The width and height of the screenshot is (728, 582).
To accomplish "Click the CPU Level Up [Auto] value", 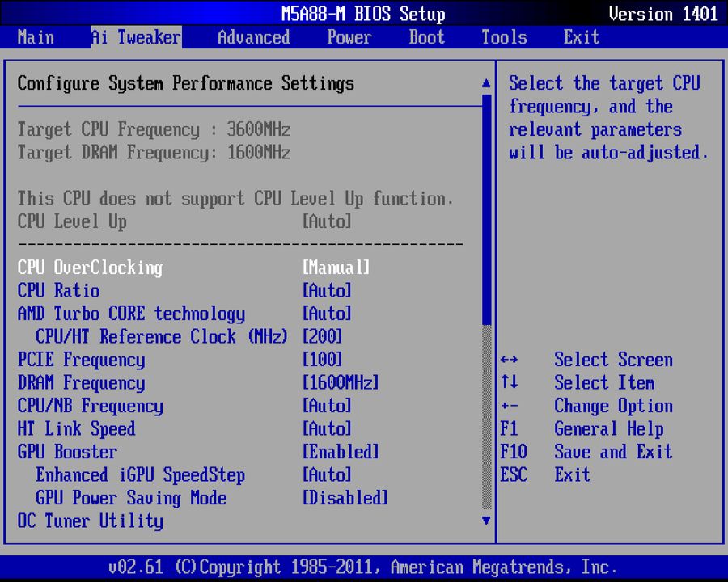I will [x=327, y=221].
